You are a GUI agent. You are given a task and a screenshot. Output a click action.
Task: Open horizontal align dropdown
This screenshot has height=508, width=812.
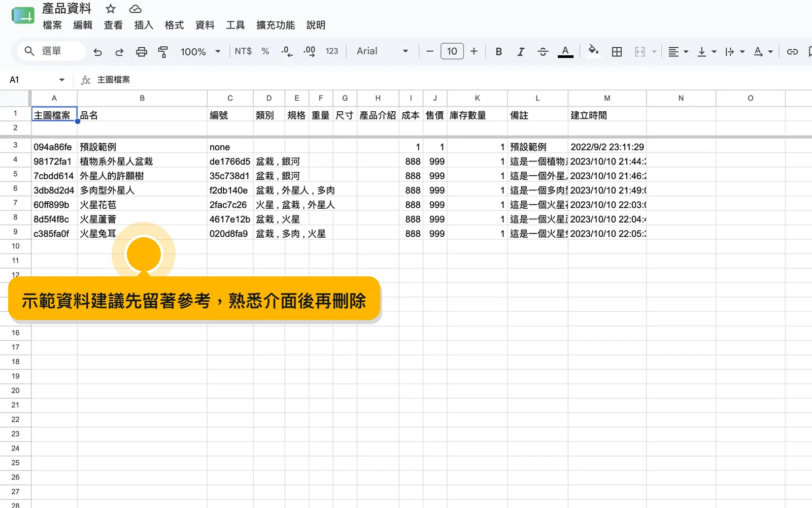(x=678, y=51)
